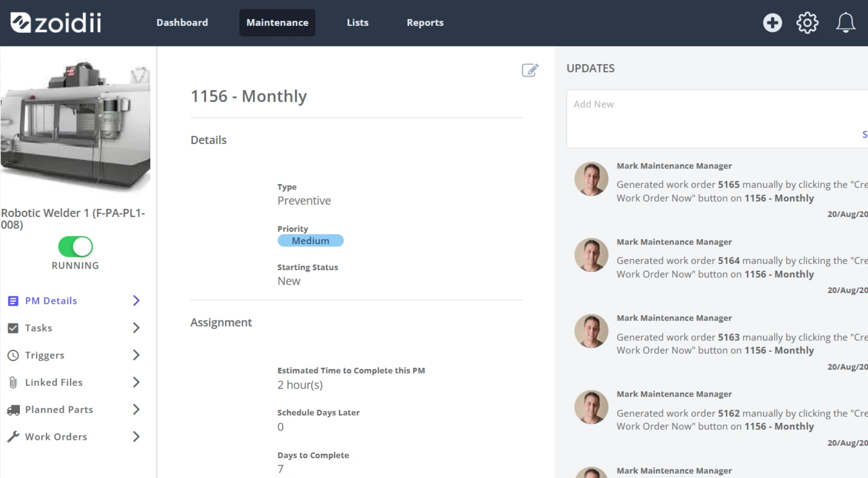The image size is (868, 478).
Task: Click the Work Orders wrench icon
Action: (13, 437)
